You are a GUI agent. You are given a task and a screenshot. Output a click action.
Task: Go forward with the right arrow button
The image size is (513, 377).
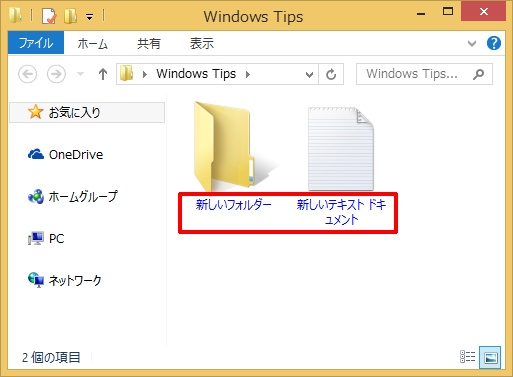click(56, 74)
